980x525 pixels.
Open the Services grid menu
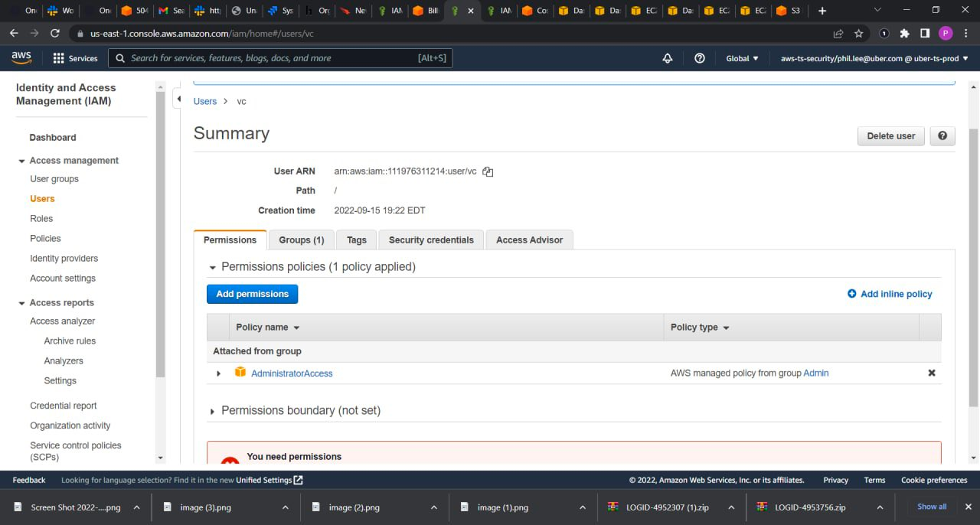pos(74,57)
